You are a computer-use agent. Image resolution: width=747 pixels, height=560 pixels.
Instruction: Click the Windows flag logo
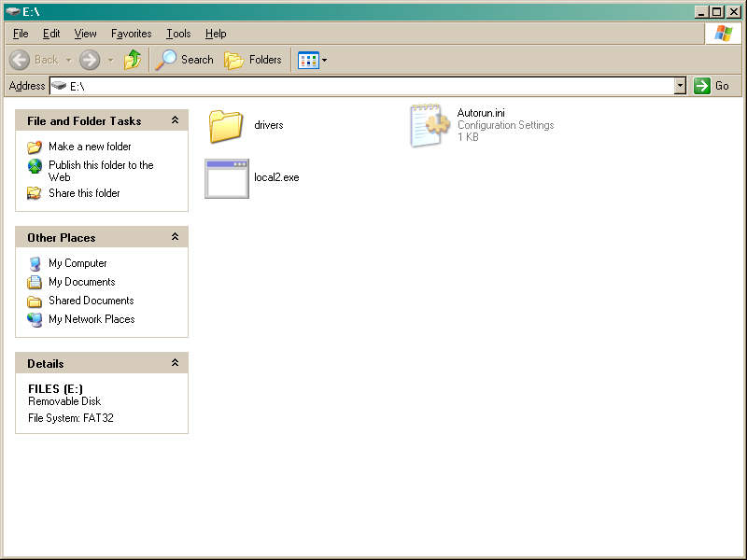point(723,34)
